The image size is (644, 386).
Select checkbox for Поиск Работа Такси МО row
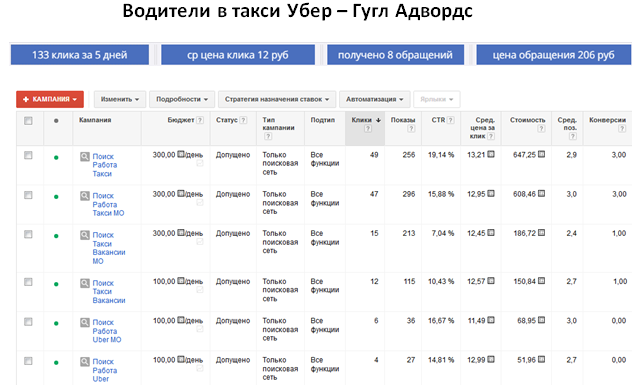pos(28,195)
